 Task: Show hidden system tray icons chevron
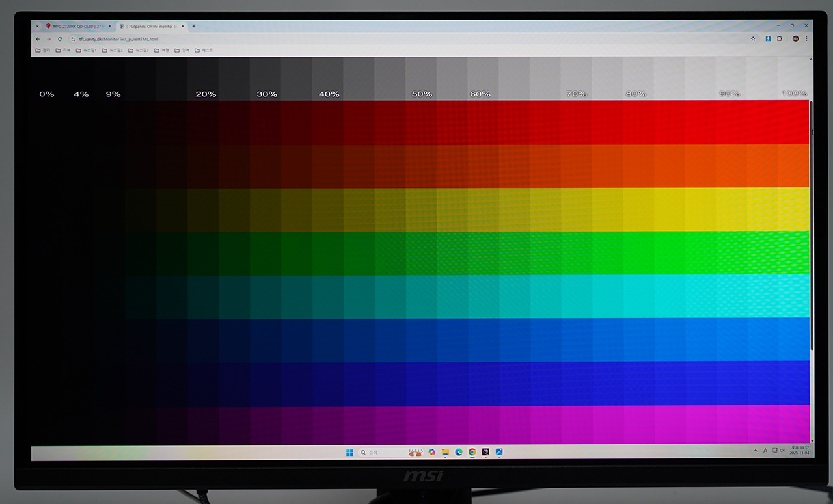(x=756, y=451)
